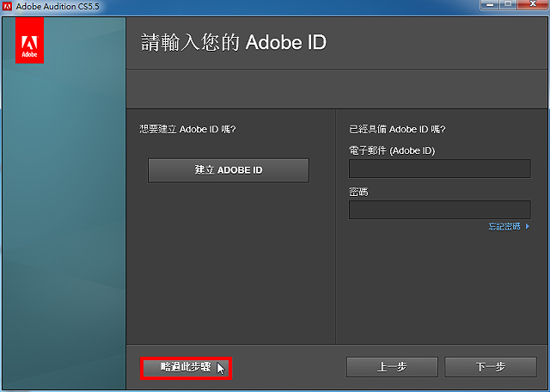Select the 建立 ADOBE ID button
This screenshot has height=392, width=550.
point(229,170)
